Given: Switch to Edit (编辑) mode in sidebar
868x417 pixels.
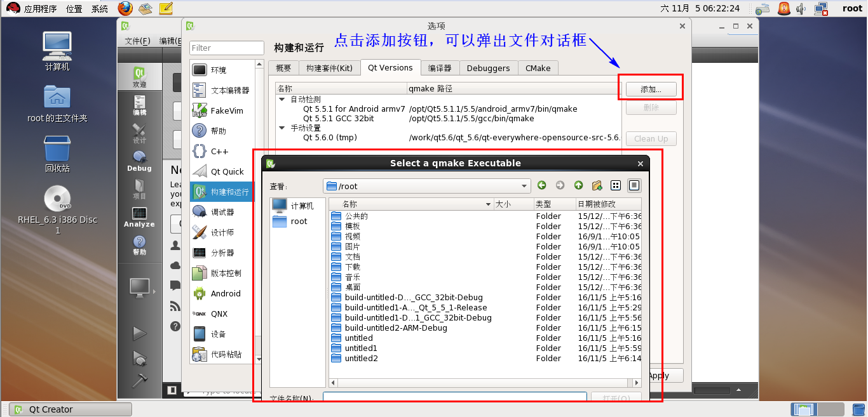Looking at the screenshot, I should (x=139, y=105).
